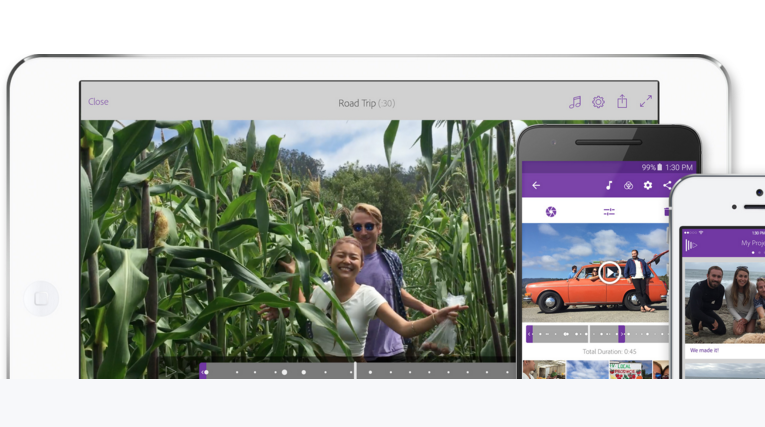Click the right purple trim handle on phone timeline
The width and height of the screenshot is (765, 427).
622,334
